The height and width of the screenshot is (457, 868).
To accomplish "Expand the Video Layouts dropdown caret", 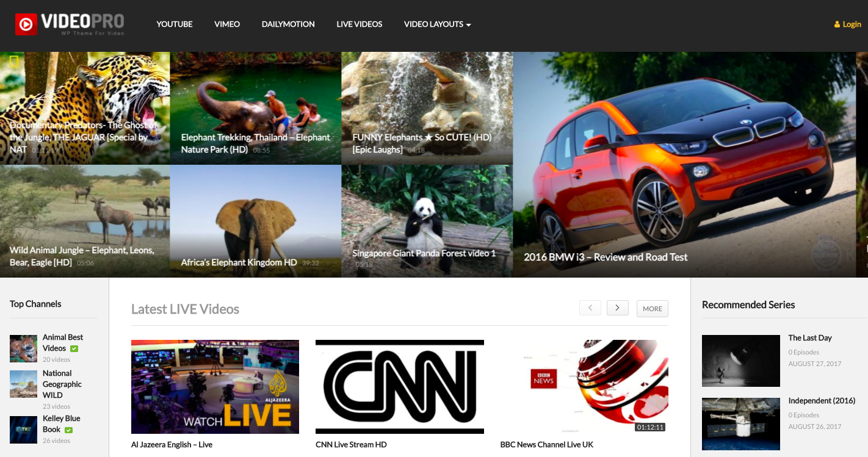I will [x=468, y=25].
